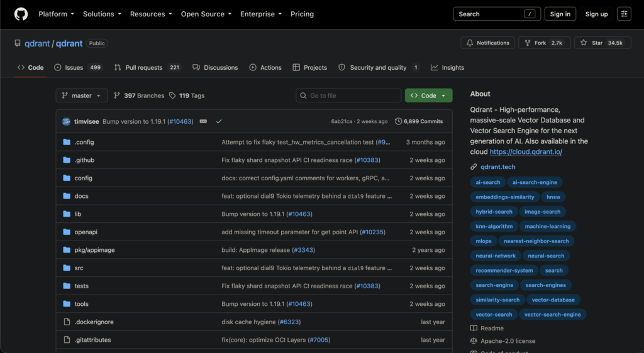Click the Go to file field
This screenshot has width=644, height=353.
point(348,95)
